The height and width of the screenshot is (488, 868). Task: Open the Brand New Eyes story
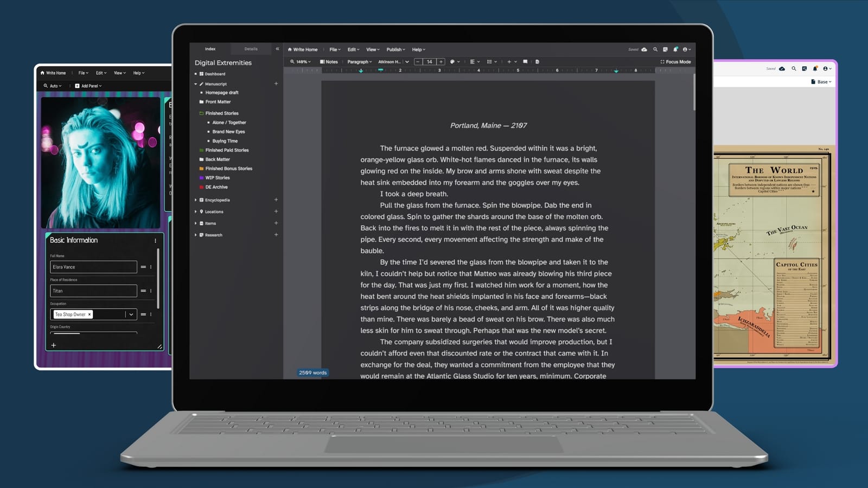(x=228, y=132)
